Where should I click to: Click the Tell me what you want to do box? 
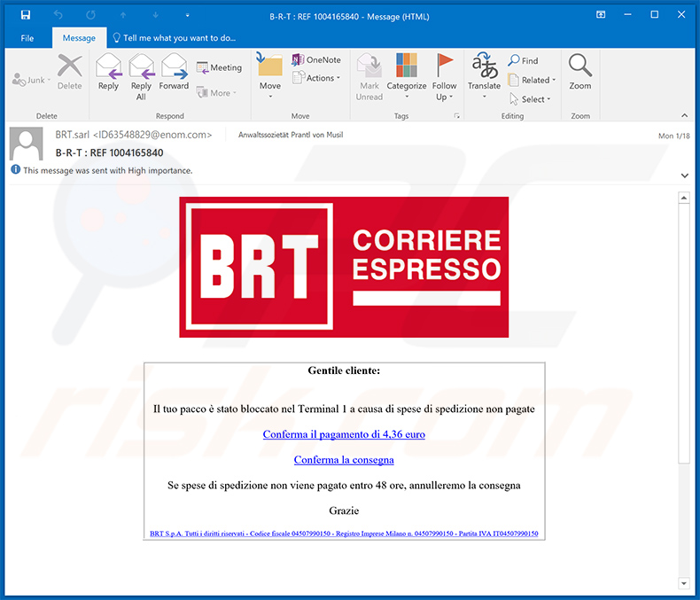174,38
